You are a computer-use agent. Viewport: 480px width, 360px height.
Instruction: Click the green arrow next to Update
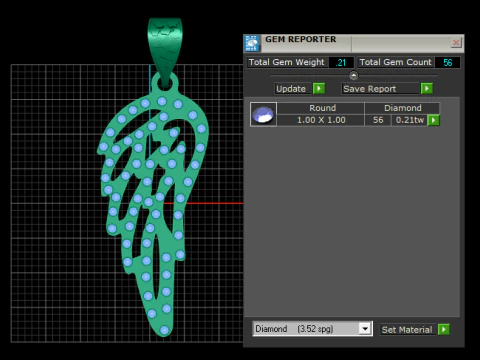point(319,89)
